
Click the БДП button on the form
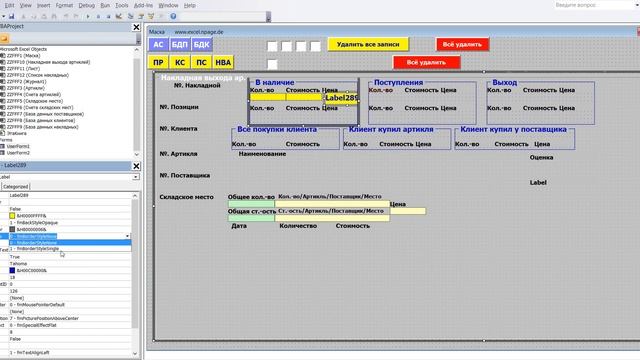click(x=180, y=44)
